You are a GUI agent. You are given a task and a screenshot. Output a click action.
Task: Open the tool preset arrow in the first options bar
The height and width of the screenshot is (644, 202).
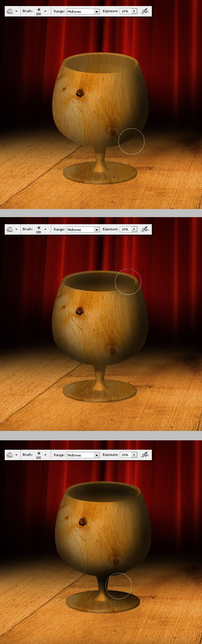(16, 11)
